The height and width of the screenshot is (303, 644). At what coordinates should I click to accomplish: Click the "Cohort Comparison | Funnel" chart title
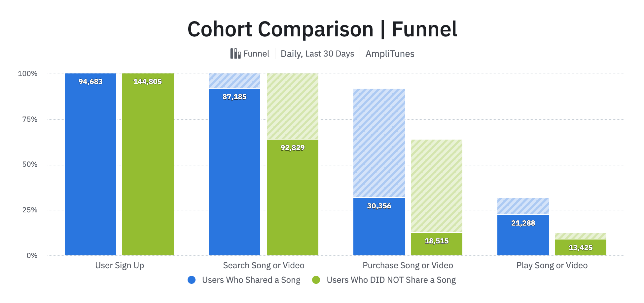pyautogui.click(x=322, y=29)
